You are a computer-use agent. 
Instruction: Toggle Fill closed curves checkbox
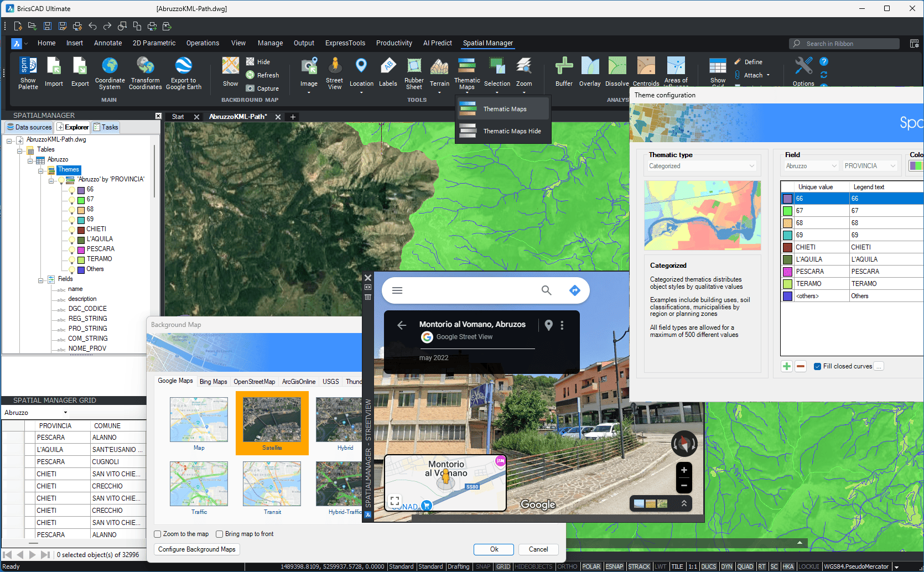(x=817, y=366)
